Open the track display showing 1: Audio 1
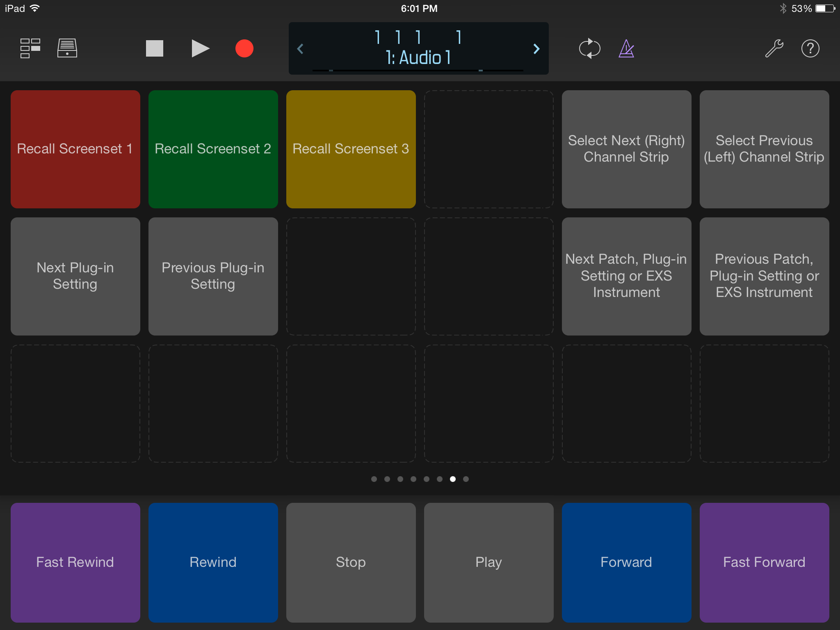This screenshot has width=840, height=630. coord(418,57)
